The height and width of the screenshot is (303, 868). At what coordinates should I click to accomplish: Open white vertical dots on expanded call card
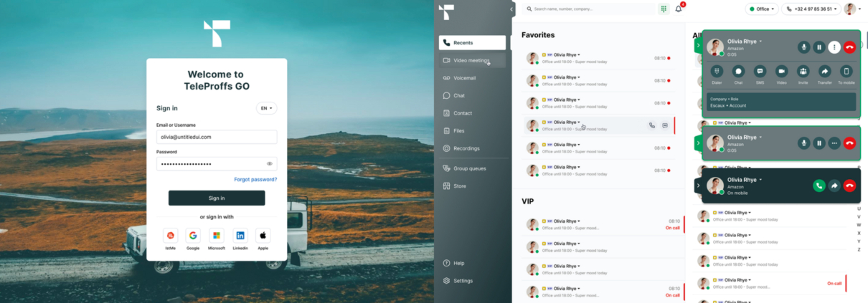pos(834,47)
